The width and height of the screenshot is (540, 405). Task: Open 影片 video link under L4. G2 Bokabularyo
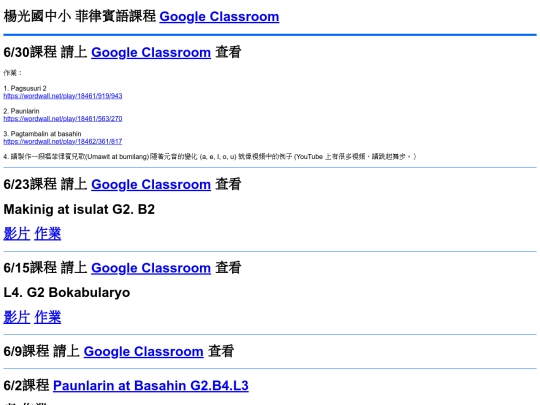17,317
